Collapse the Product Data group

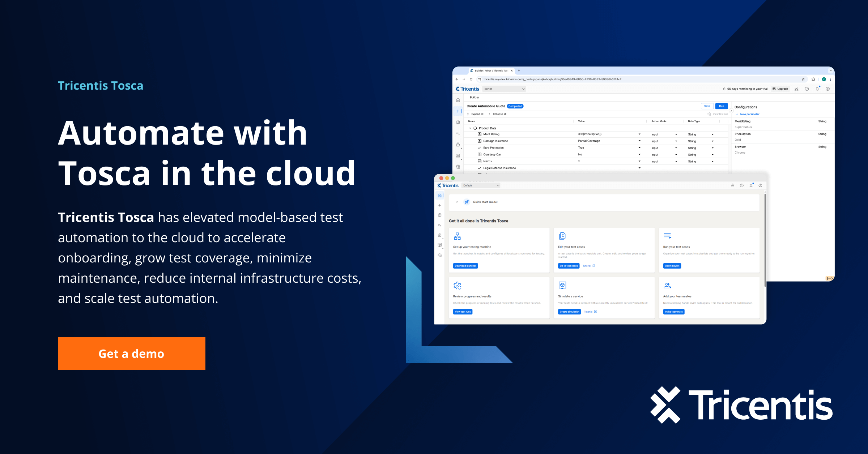(470, 128)
